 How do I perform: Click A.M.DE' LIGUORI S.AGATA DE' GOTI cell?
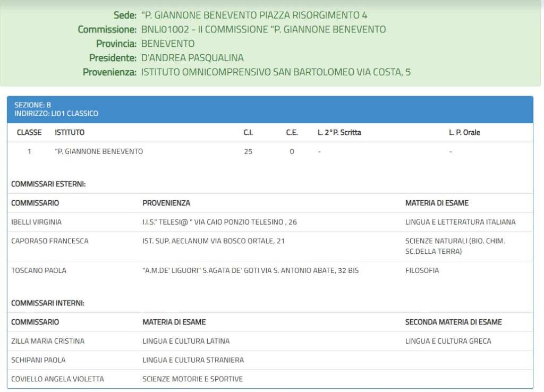tap(251, 270)
